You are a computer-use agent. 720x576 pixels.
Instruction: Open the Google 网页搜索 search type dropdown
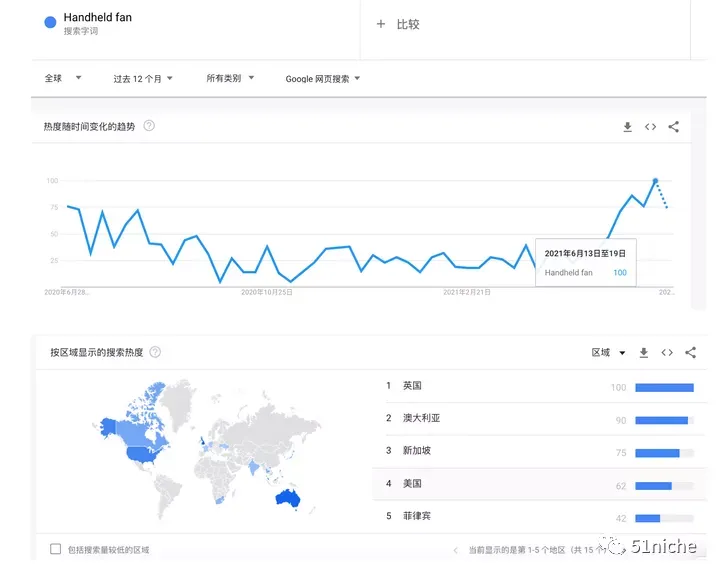click(x=323, y=79)
